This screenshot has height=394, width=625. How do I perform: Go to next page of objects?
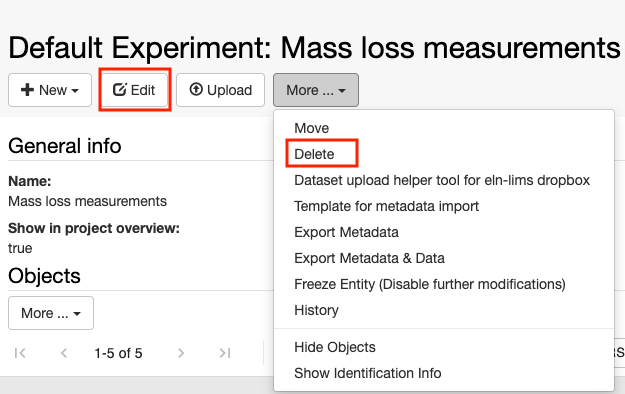tap(181, 353)
